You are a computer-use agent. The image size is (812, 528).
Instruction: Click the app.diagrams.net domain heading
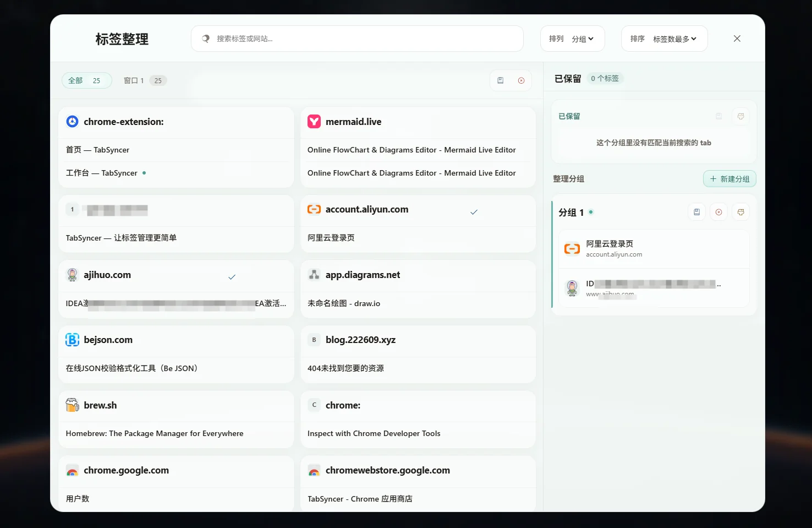tap(363, 275)
